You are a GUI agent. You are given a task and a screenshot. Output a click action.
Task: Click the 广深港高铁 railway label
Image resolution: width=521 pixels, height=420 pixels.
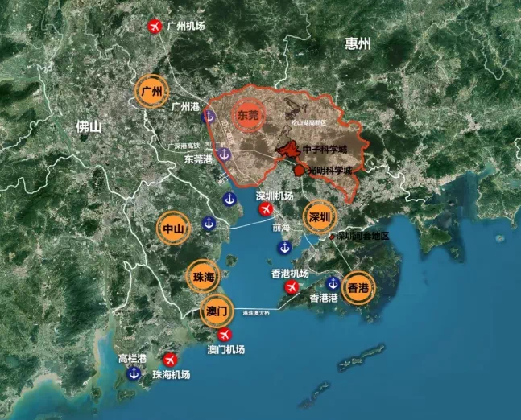pos(184,146)
